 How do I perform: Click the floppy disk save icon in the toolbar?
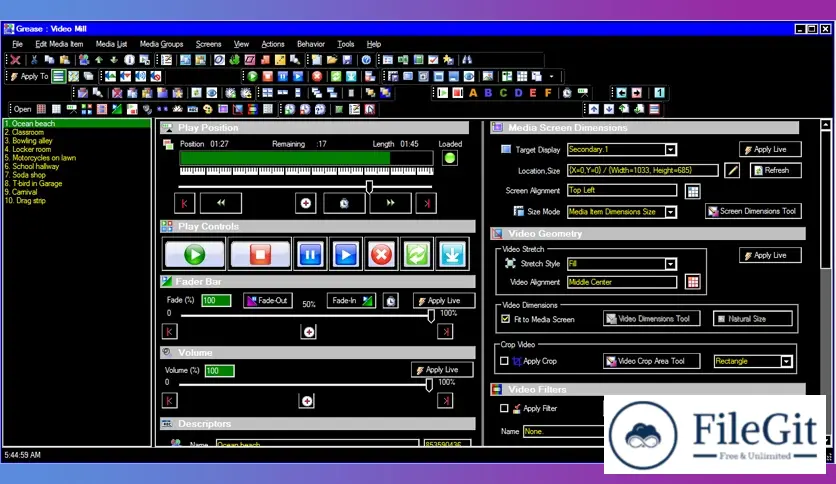(x=347, y=60)
